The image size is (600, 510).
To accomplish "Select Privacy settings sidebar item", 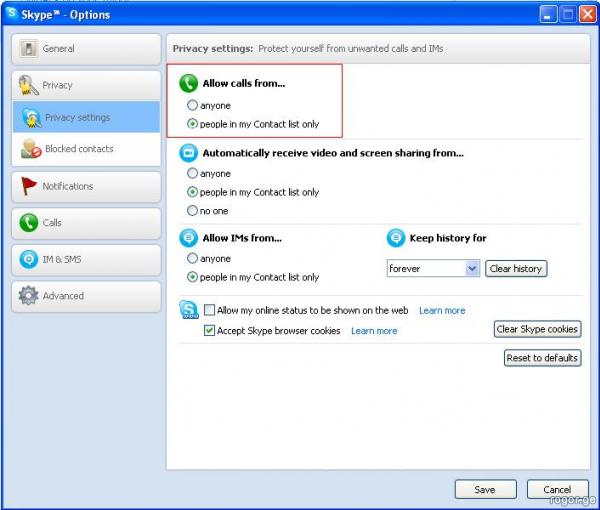I will click(86, 117).
